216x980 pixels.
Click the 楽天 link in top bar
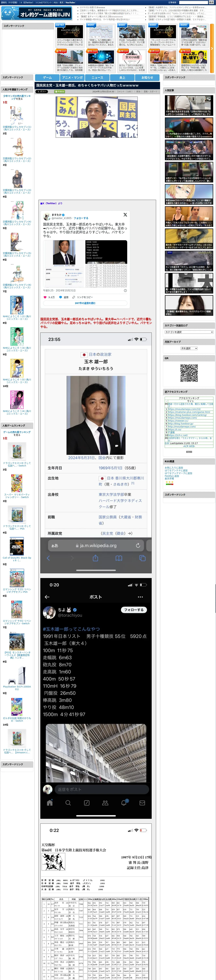[61, 2]
